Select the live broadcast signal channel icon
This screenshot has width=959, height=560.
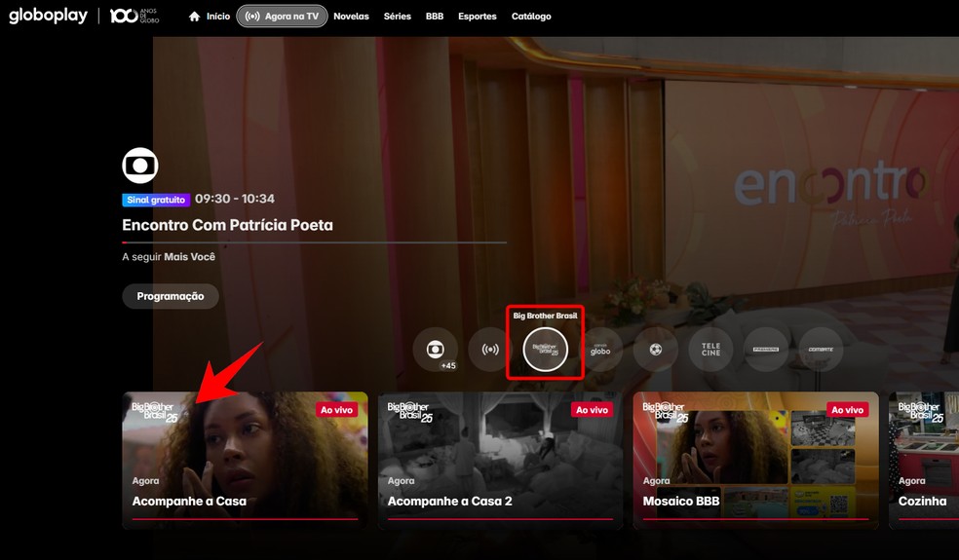[x=490, y=350]
